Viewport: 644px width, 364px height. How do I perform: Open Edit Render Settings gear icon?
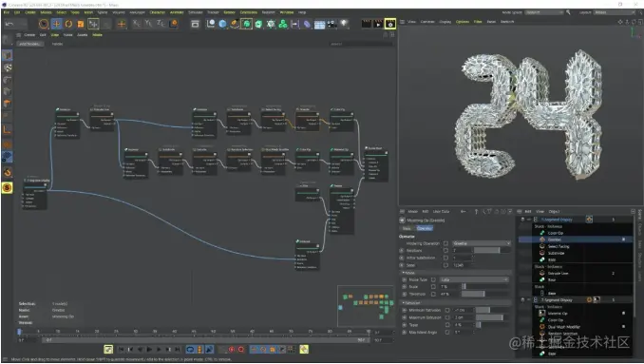pos(390,24)
